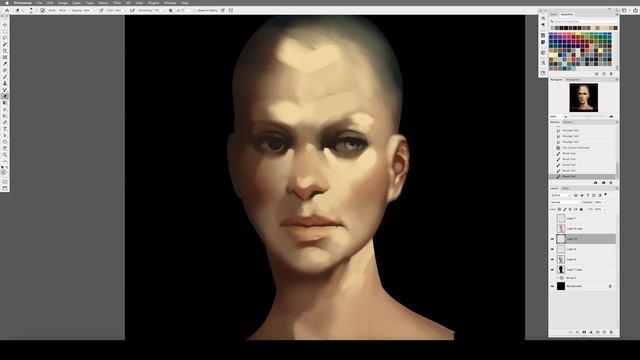Viewport: 640px width, 360px height.
Task: Expand the Group 2 layer group
Action: (x=558, y=278)
